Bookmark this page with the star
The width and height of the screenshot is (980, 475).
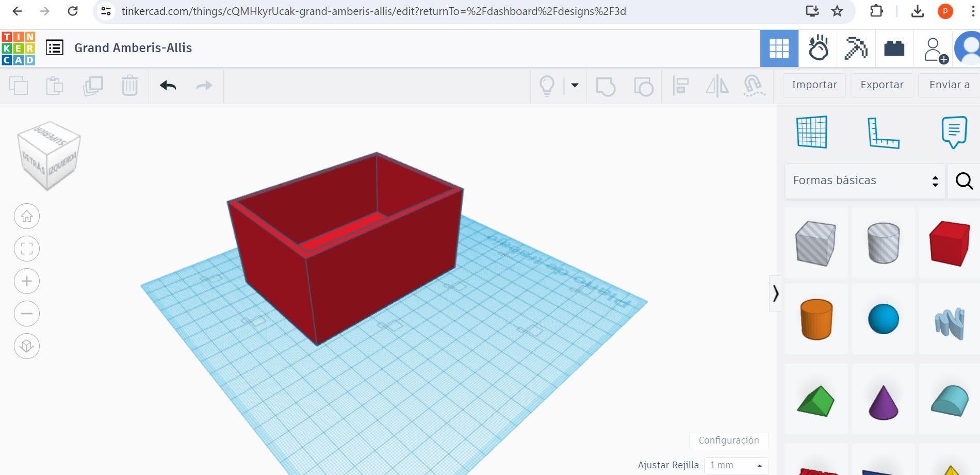coord(837,11)
